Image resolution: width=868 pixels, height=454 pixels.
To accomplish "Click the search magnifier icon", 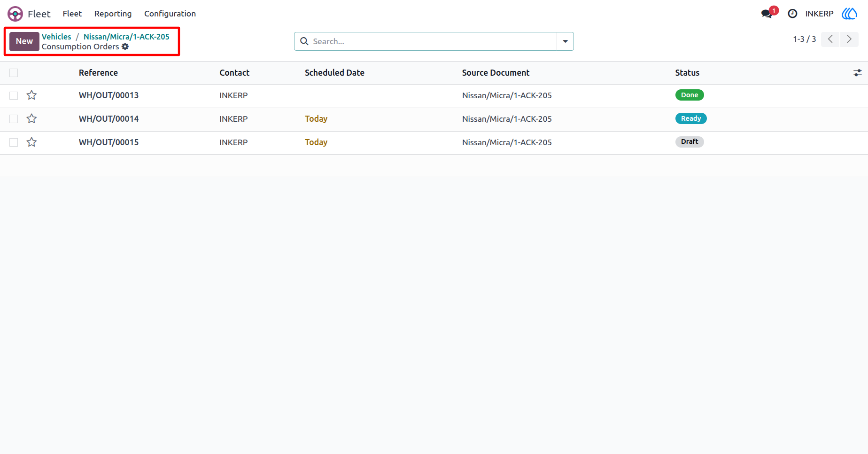I will [304, 41].
